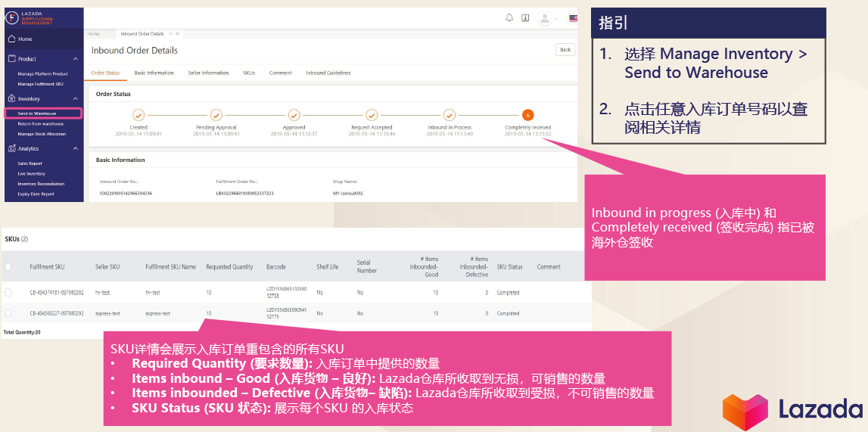Open the user avatar menu
868x432 pixels.
pos(545,18)
